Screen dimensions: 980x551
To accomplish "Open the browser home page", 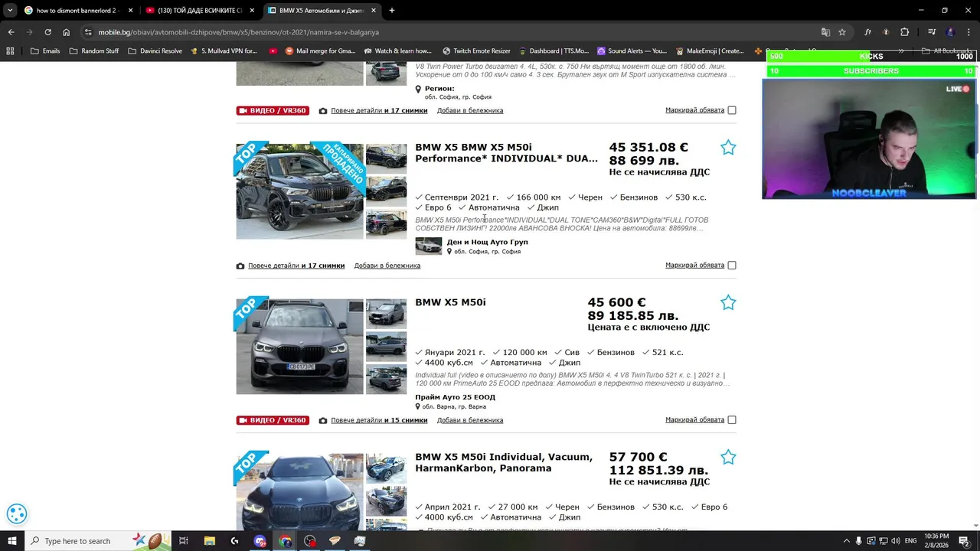I will [66, 32].
